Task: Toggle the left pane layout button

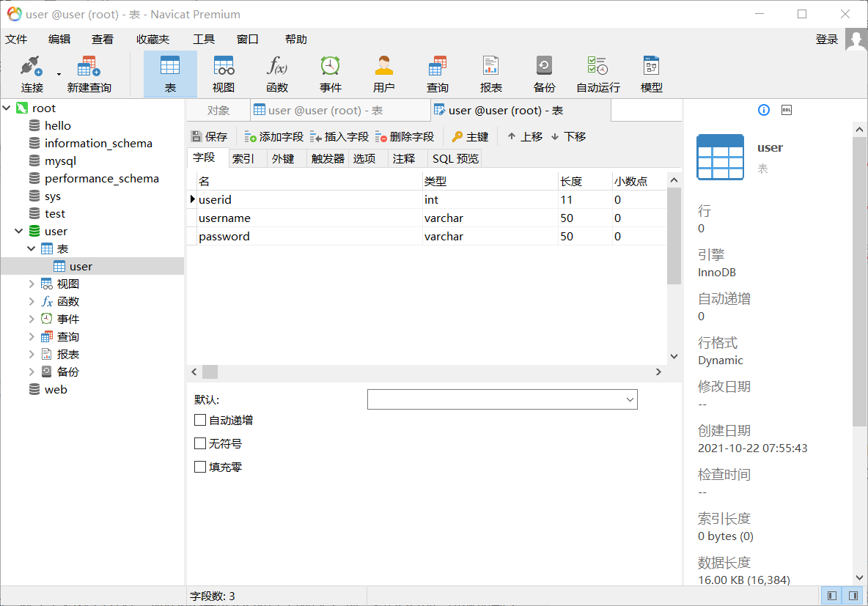Action: tap(831, 596)
